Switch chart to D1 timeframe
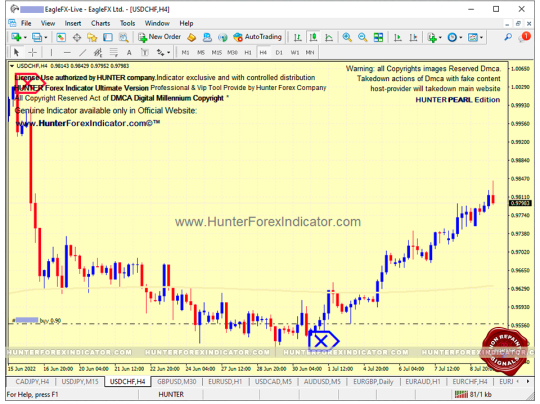The height and width of the screenshot is (404, 540). pos(279,52)
